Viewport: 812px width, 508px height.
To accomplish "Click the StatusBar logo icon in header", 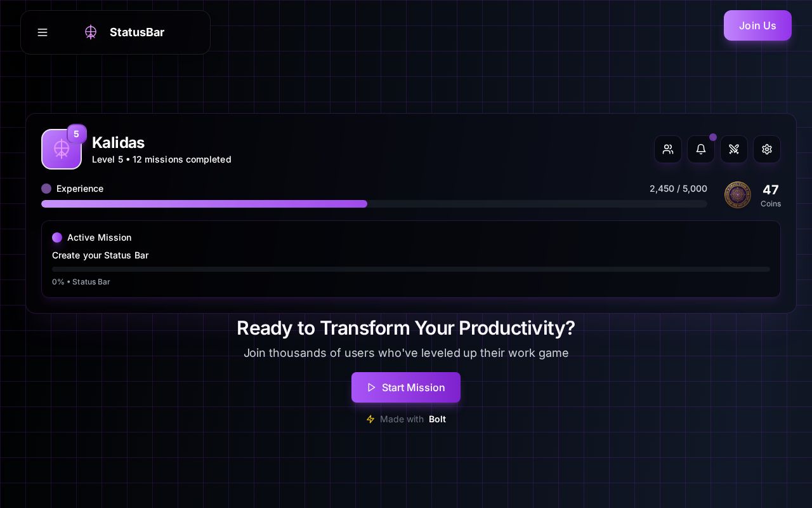I will (x=91, y=32).
